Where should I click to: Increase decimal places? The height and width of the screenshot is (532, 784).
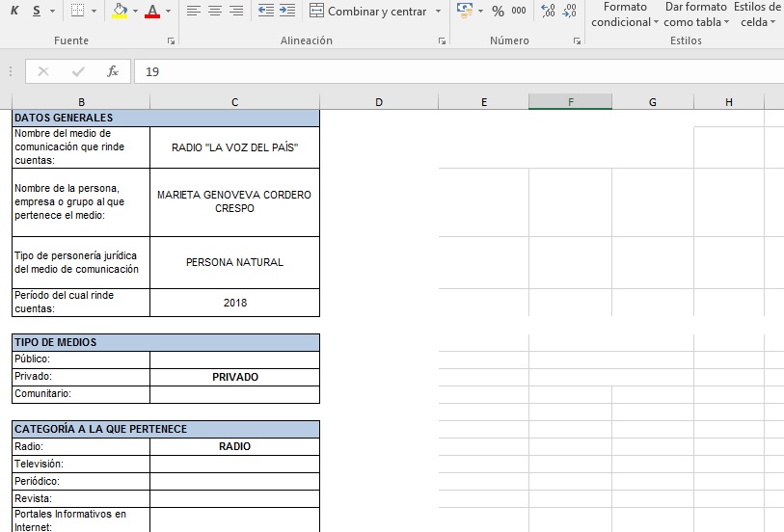[x=549, y=11]
